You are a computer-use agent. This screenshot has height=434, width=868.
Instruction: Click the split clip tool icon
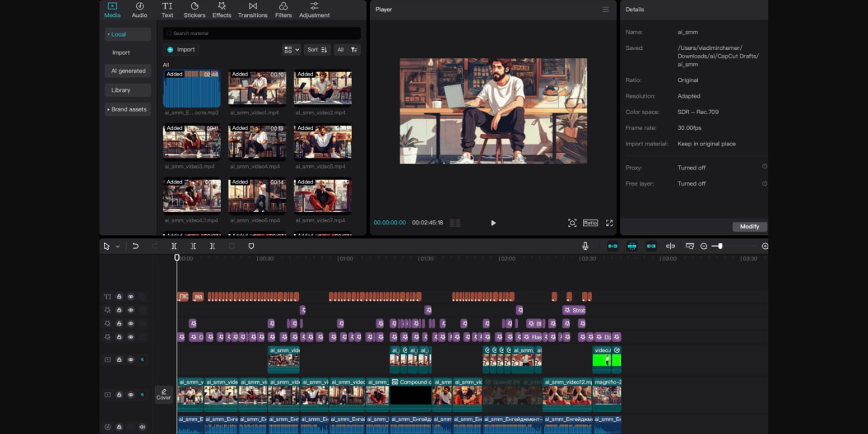pyautogui.click(x=174, y=246)
